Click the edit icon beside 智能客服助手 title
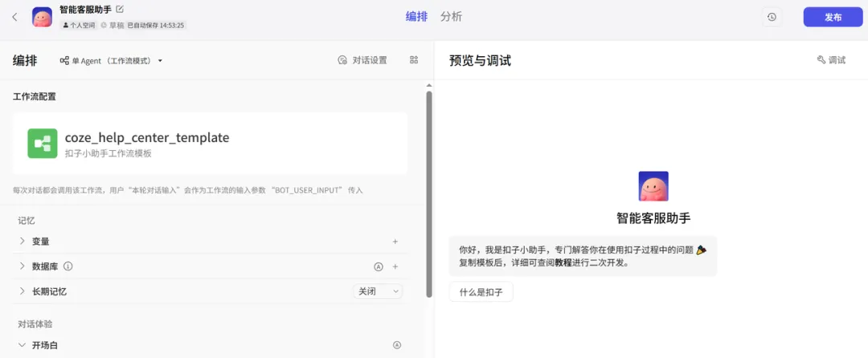The width and height of the screenshot is (868, 358). coord(121,10)
